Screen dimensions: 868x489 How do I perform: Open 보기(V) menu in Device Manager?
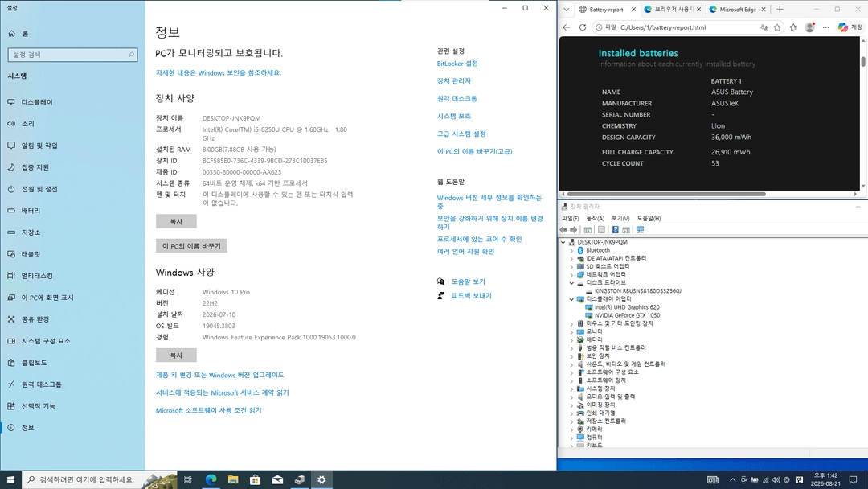[620, 218]
